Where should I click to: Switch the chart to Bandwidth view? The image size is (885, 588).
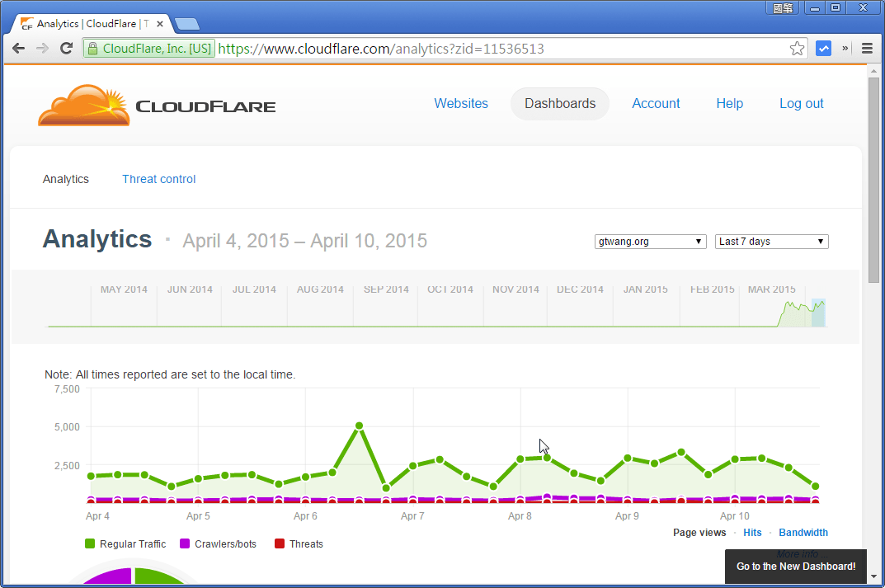(803, 532)
